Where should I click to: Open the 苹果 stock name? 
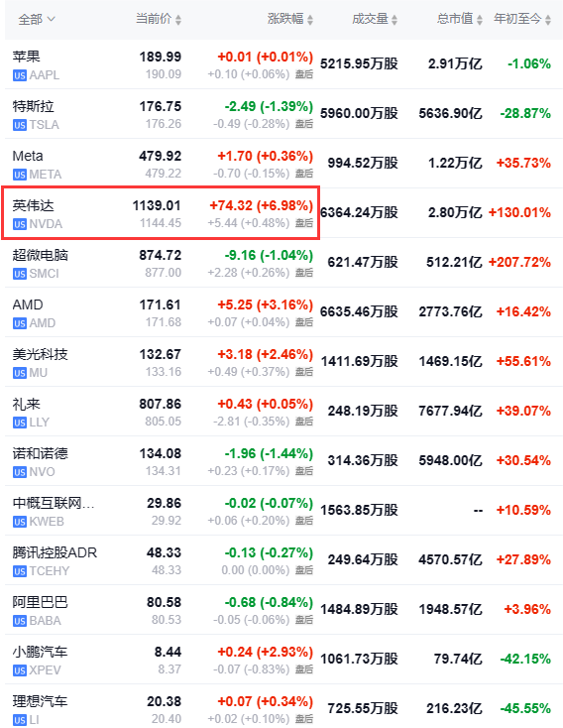[x=27, y=57]
